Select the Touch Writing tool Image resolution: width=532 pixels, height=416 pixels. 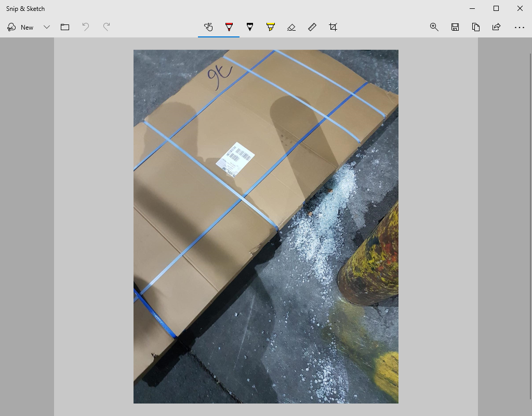[208, 27]
